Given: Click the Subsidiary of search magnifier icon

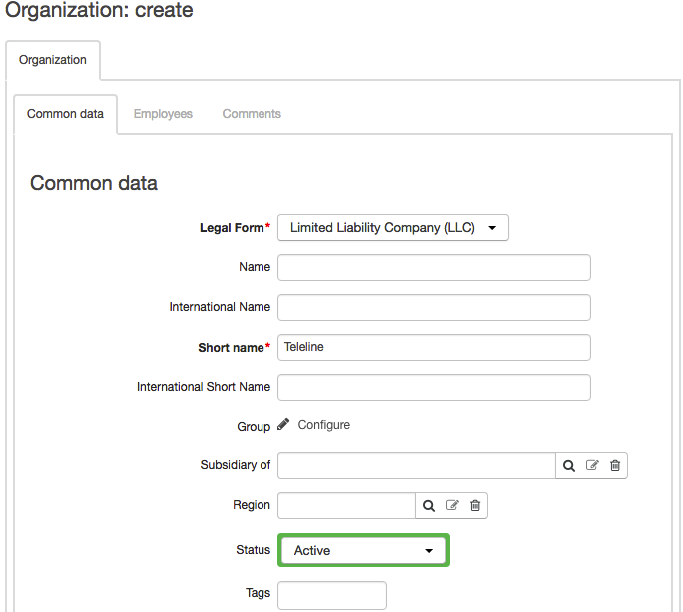Looking at the screenshot, I should 569,466.
